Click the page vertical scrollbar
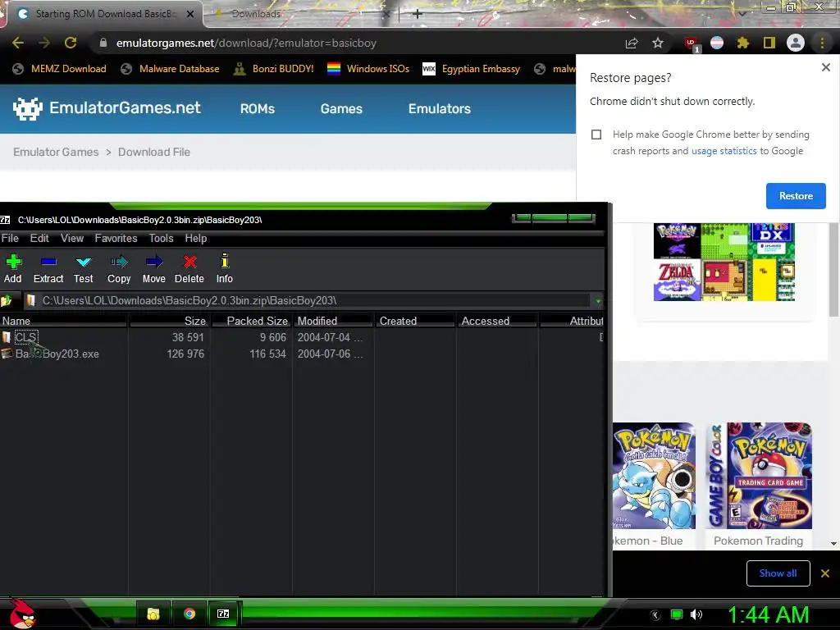Image resolution: width=840 pixels, height=630 pixels. coord(833,270)
